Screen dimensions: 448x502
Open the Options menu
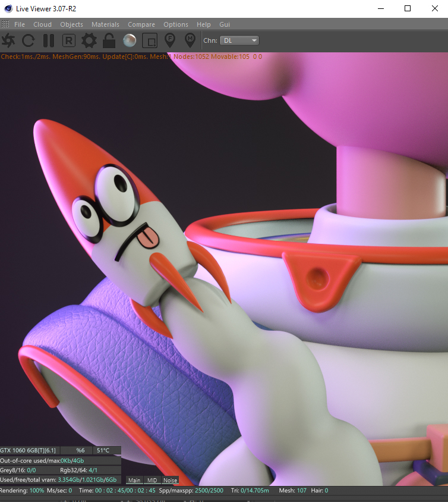(x=176, y=24)
